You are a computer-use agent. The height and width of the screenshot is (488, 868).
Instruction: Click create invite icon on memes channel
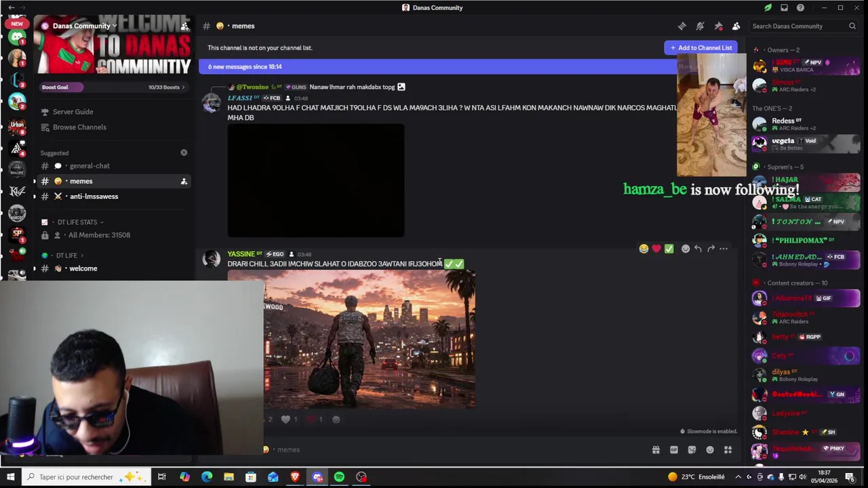tap(184, 181)
